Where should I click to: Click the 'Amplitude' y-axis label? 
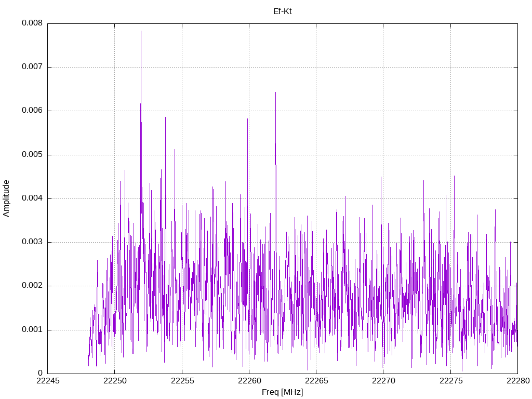point(6,198)
